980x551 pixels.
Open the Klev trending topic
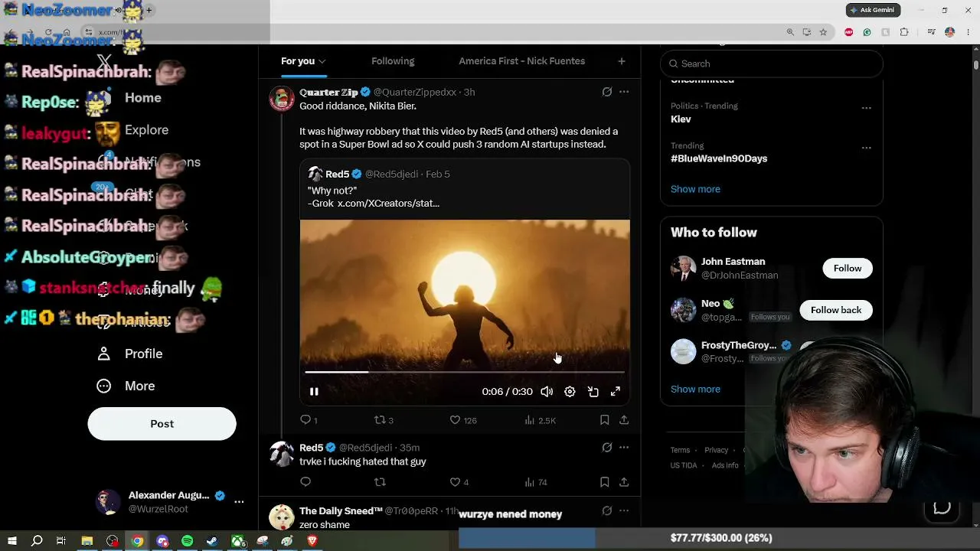click(x=681, y=119)
